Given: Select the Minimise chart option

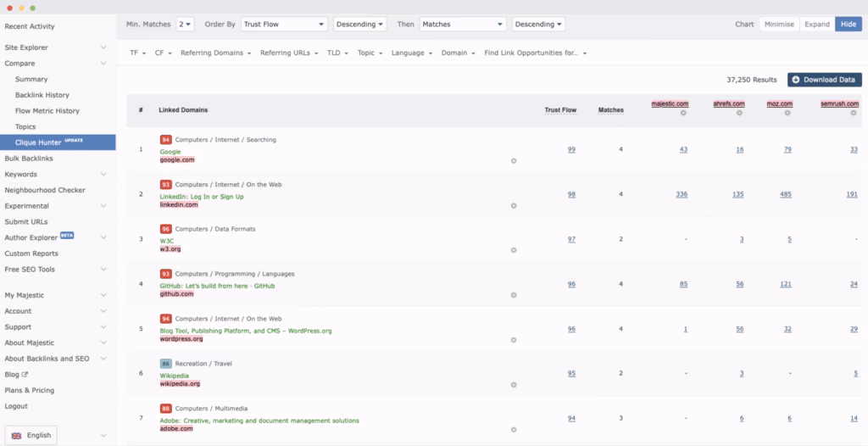Looking at the screenshot, I should 779,25.
